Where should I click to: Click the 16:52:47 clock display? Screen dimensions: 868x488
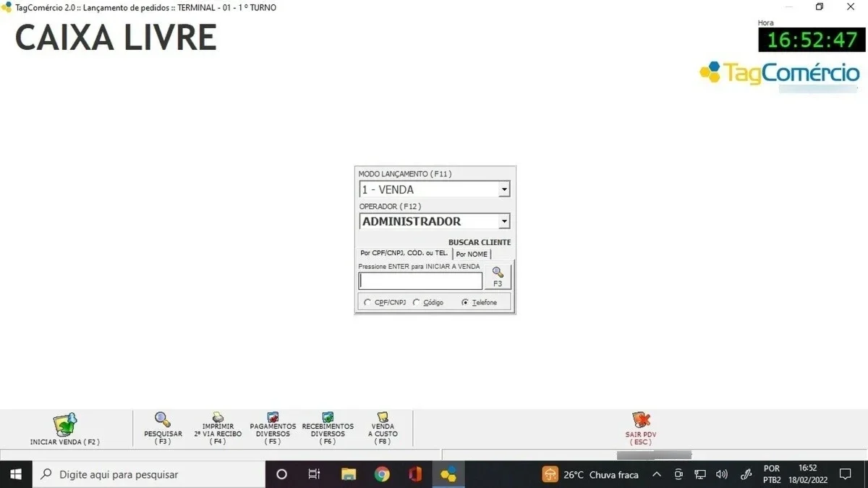812,40
